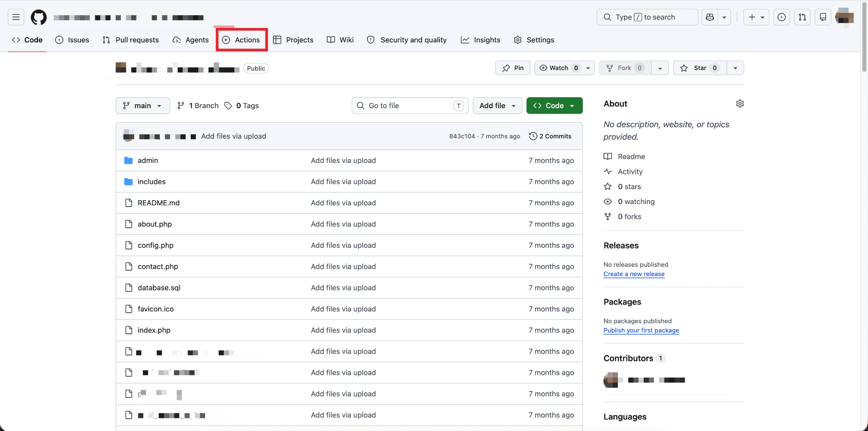Open the user profile avatar menu

click(x=844, y=17)
